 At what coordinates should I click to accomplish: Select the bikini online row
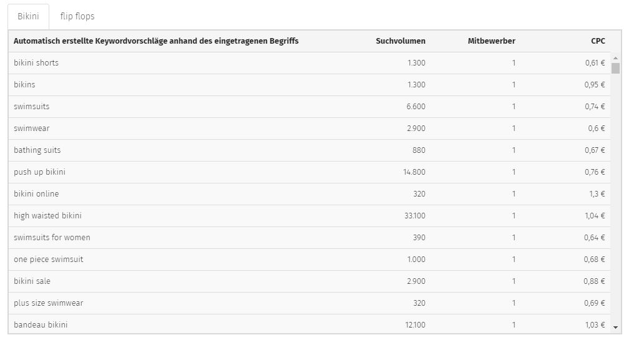pyautogui.click(x=310, y=193)
